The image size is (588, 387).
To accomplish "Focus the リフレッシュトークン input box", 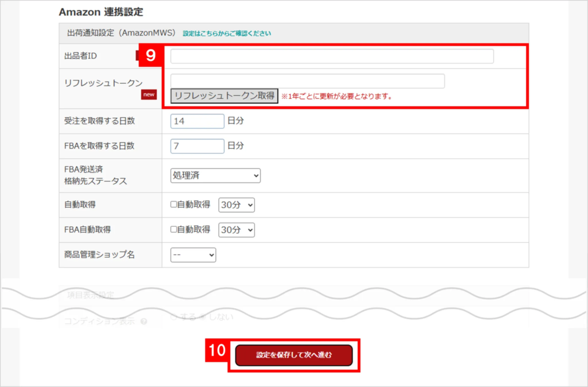I will click(x=308, y=81).
